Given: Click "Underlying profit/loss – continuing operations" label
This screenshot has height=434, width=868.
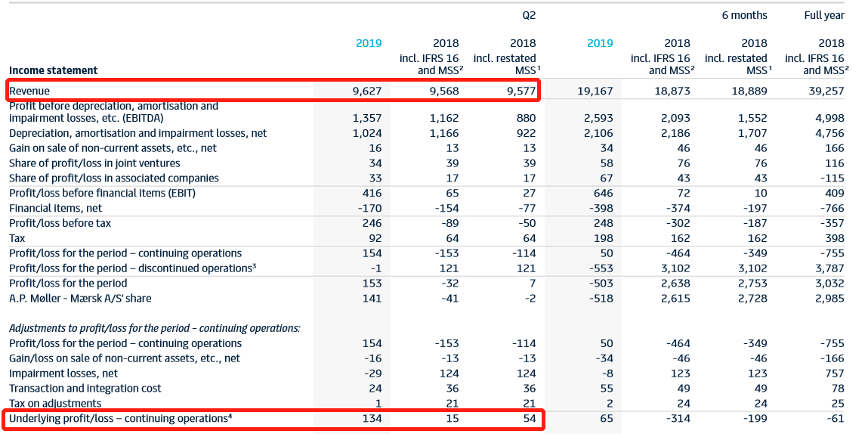Looking at the screenshot, I should tap(120, 418).
